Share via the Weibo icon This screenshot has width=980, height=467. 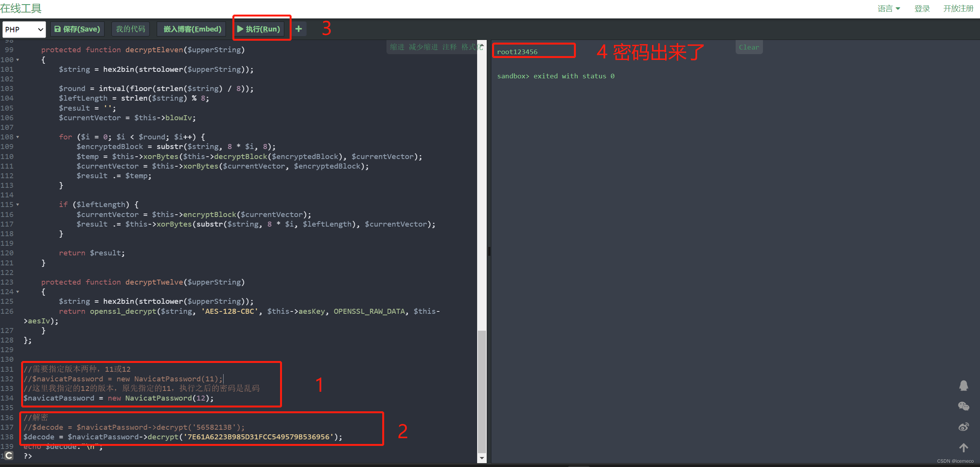(963, 427)
